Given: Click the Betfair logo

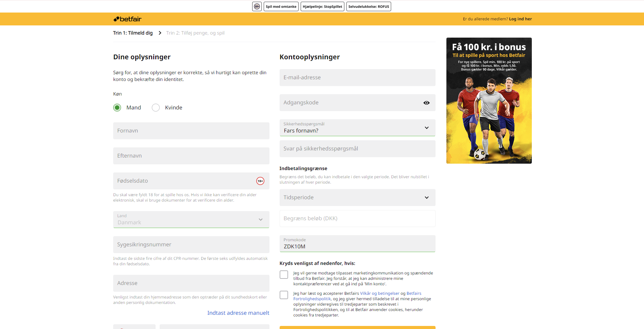Looking at the screenshot, I should 127,19.
